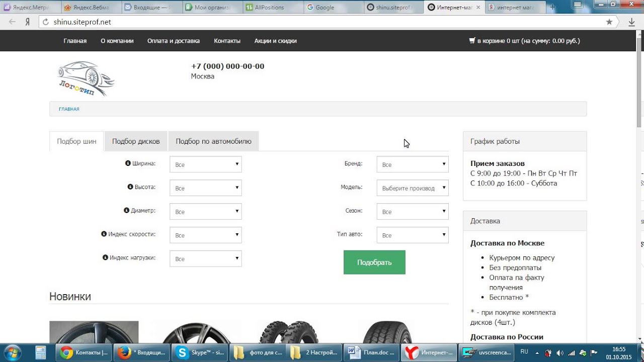644x362 pixels.
Task: Open the Модель dropdown
Action: coord(413,188)
